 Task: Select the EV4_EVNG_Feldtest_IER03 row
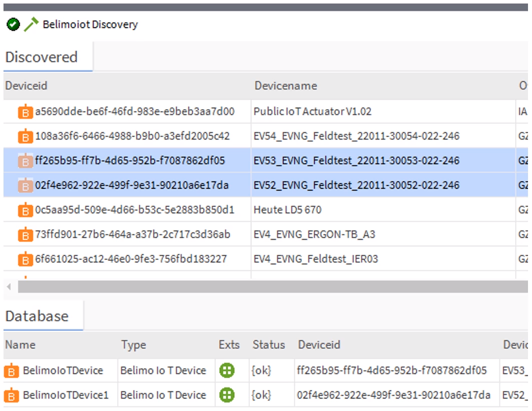[315, 259]
